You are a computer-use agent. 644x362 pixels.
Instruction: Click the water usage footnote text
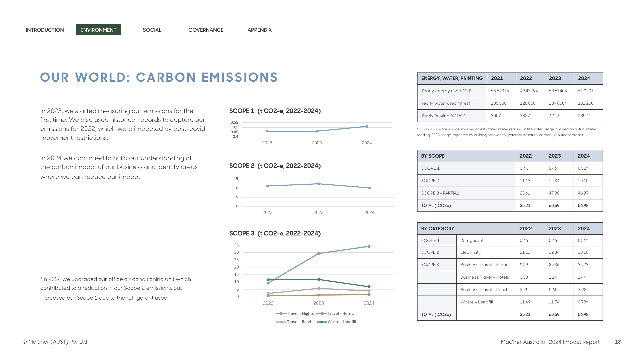[506, 132]
